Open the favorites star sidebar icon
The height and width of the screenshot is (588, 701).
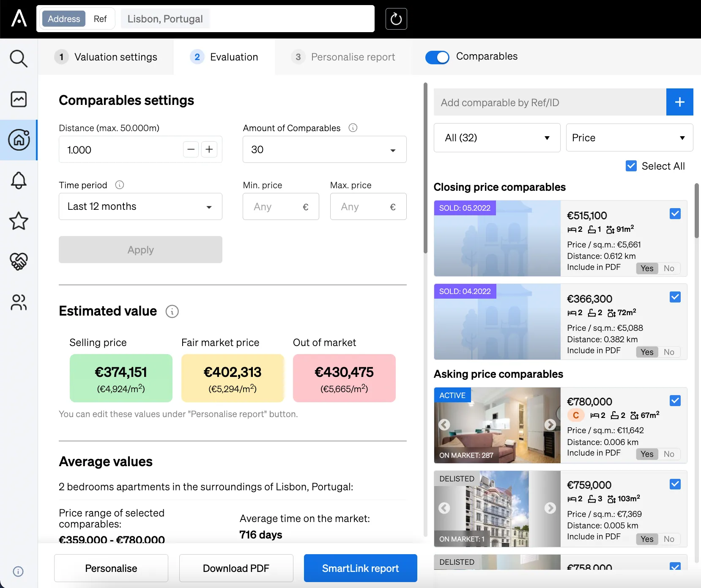[x=19, y=221]
